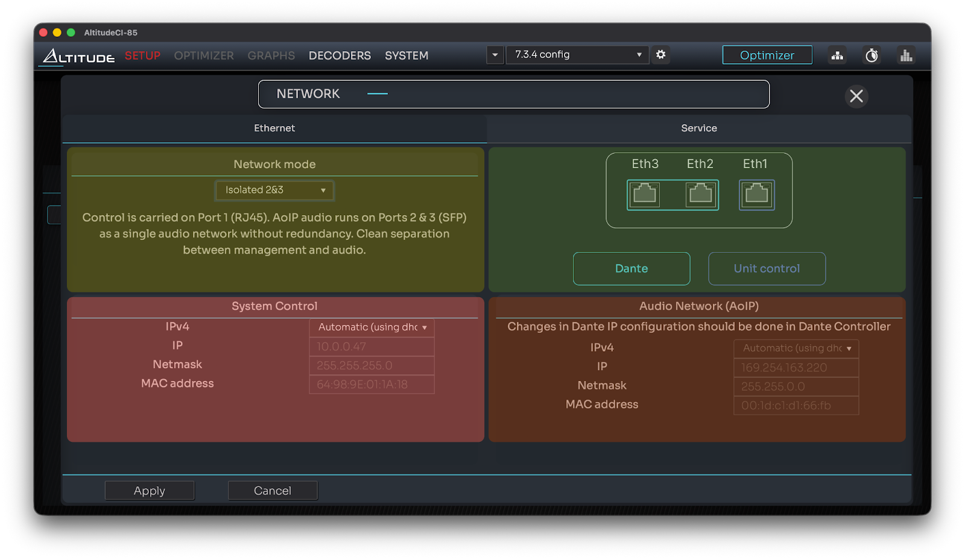Open System Control IPv4 mode dropdown
Viewport: 965px width, 560px height.
tap(372, 327)
